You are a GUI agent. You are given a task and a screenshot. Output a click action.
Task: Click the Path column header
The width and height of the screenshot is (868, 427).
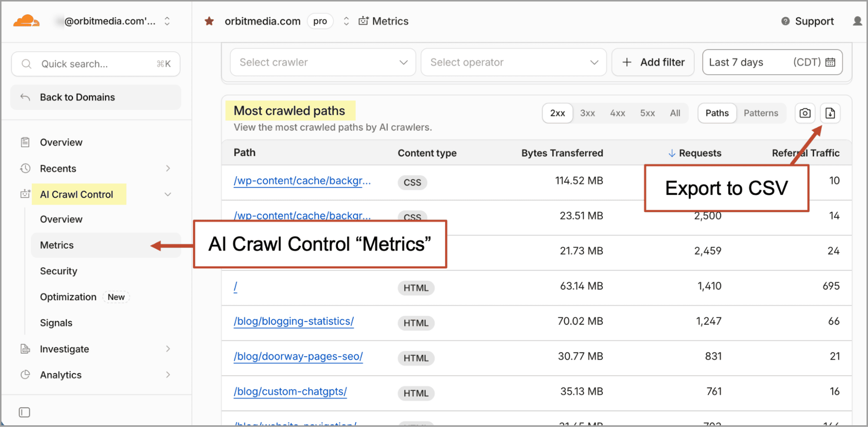click(244, 152)
